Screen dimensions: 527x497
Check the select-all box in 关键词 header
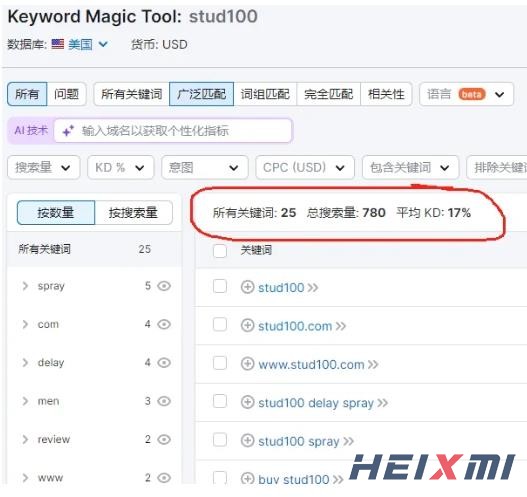(220, 251)
